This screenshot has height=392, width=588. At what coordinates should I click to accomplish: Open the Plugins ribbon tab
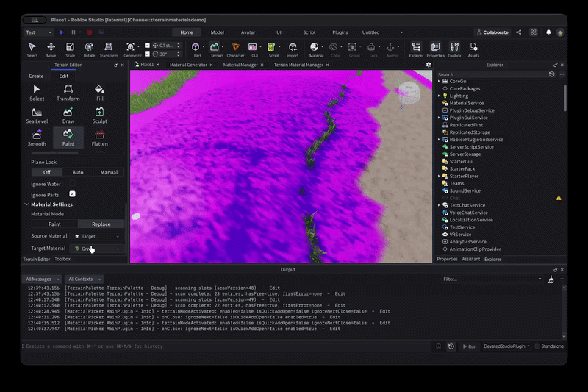[x=340, y=32]
